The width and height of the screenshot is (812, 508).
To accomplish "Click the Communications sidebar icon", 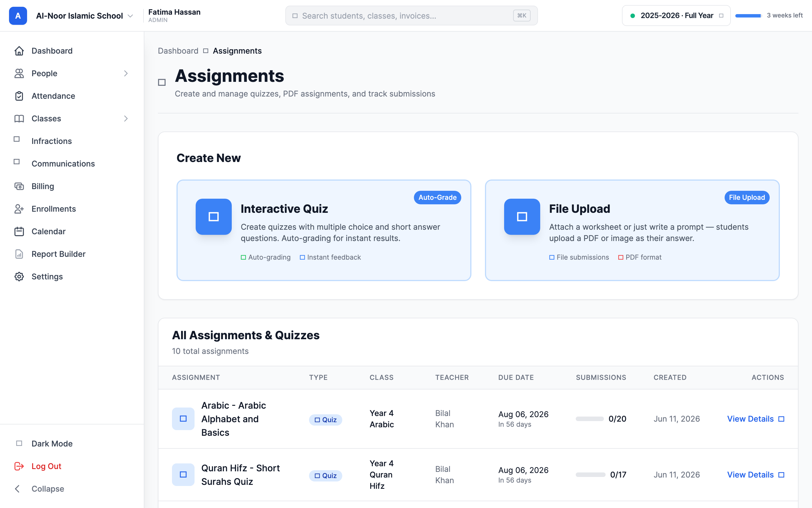I will click(x=16, y=161).
